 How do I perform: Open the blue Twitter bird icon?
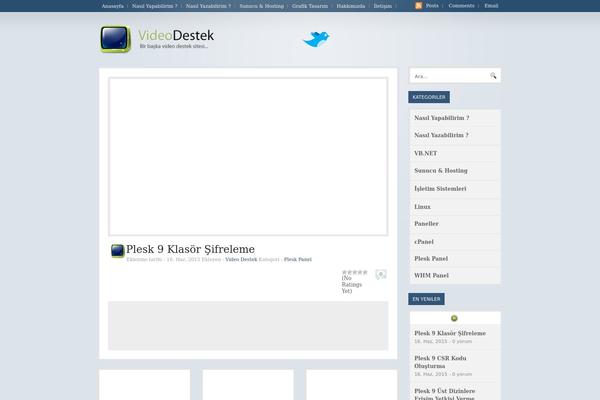(316, 39)
